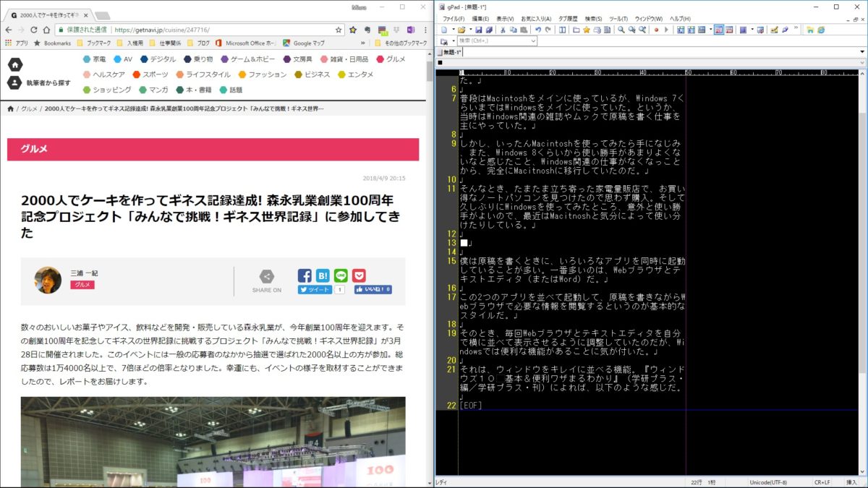Open the Google マップ bookmark
The image size is (868, 488).
pyautogui.click(x=304, y=43)
